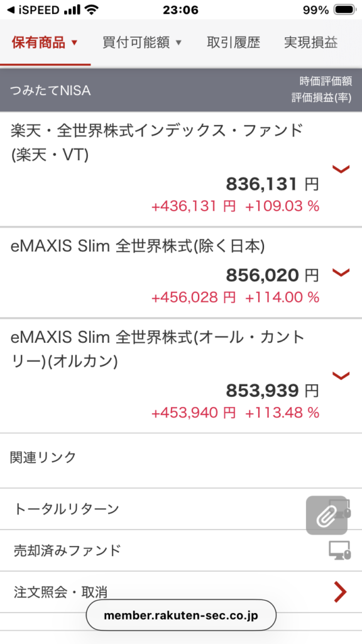
Task: Tap the iSPEED back arrow in status bar
Action: (11, 10)
